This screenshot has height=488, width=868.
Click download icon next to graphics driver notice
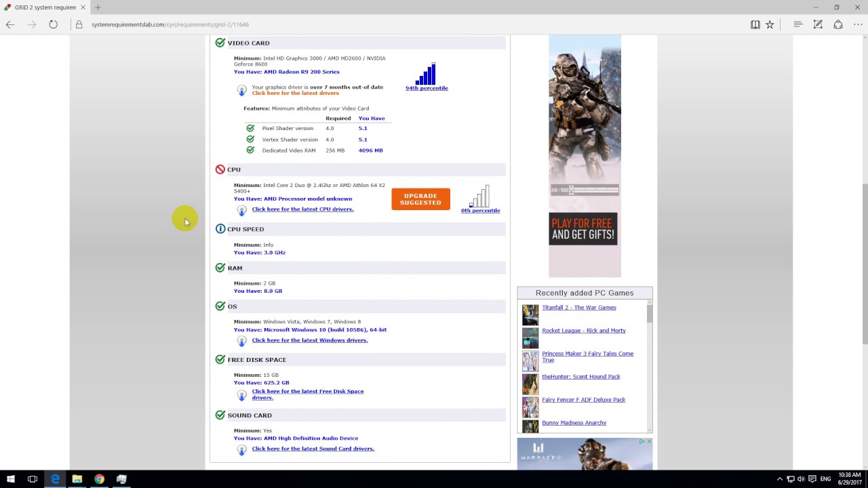(x=241, y=90)
